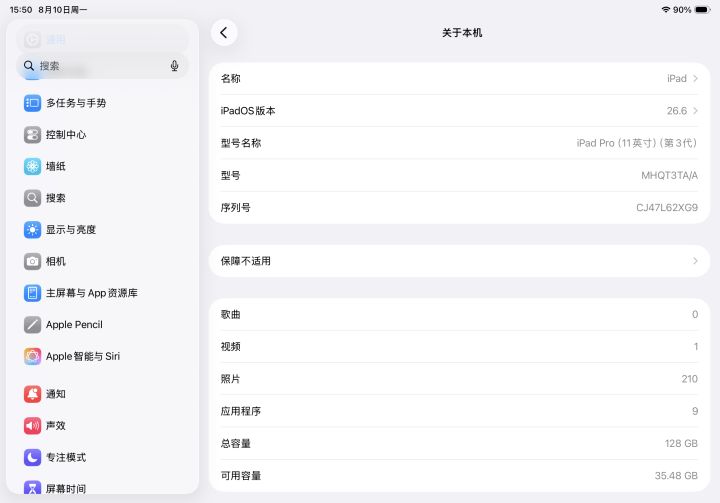Tap the iPadOS版本 row label

[x=248, y=111]
